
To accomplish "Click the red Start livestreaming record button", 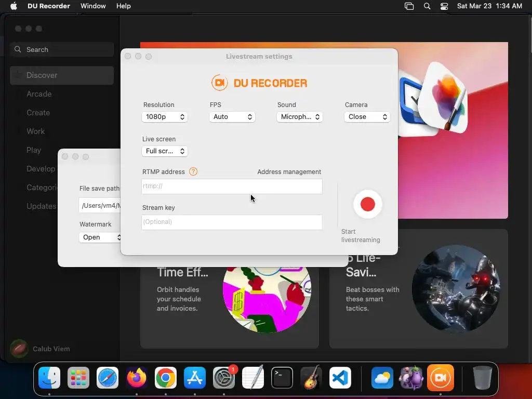I will click(367, 204).
